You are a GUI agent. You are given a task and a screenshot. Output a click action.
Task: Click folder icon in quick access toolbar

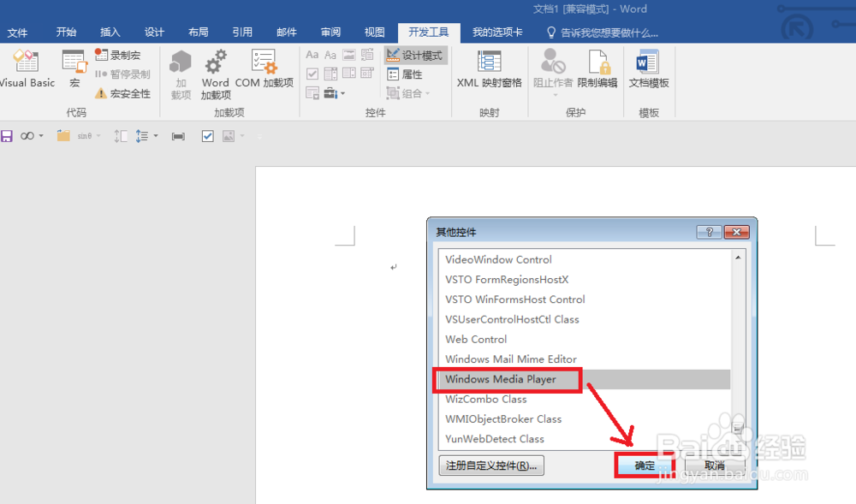tap(63, 136)
